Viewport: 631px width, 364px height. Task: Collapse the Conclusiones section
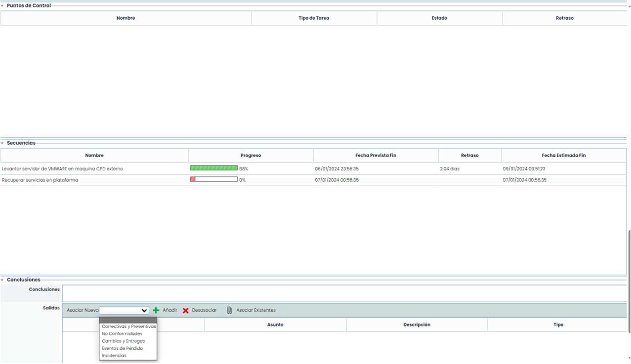click(2, 280)
